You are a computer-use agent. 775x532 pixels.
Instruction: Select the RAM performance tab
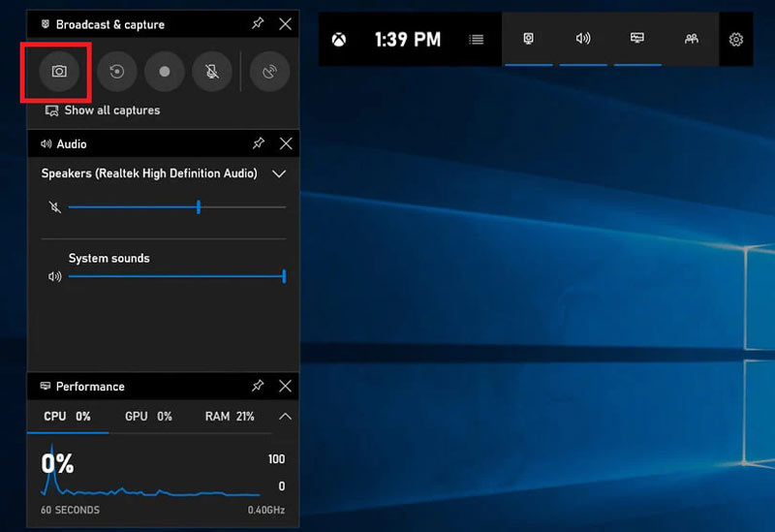[x=230, y=417]
